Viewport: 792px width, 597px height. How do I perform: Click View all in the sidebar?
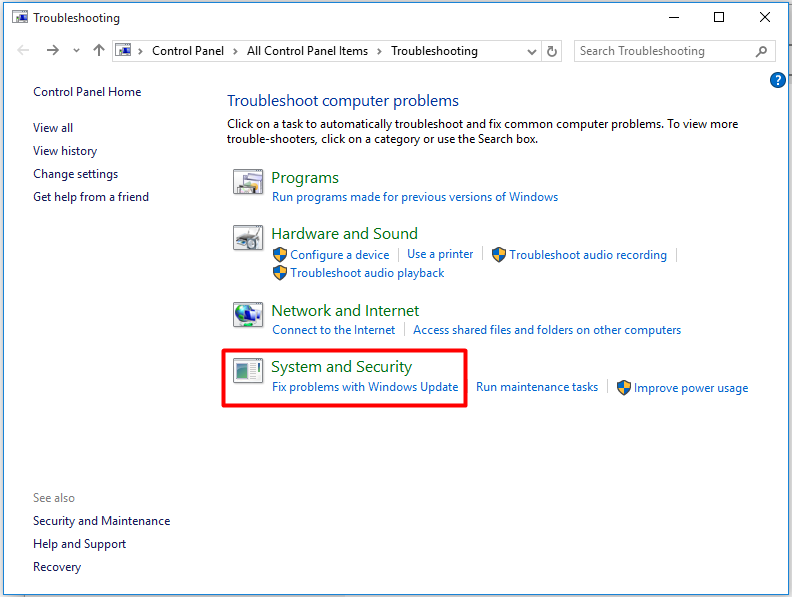click(53, 128)
